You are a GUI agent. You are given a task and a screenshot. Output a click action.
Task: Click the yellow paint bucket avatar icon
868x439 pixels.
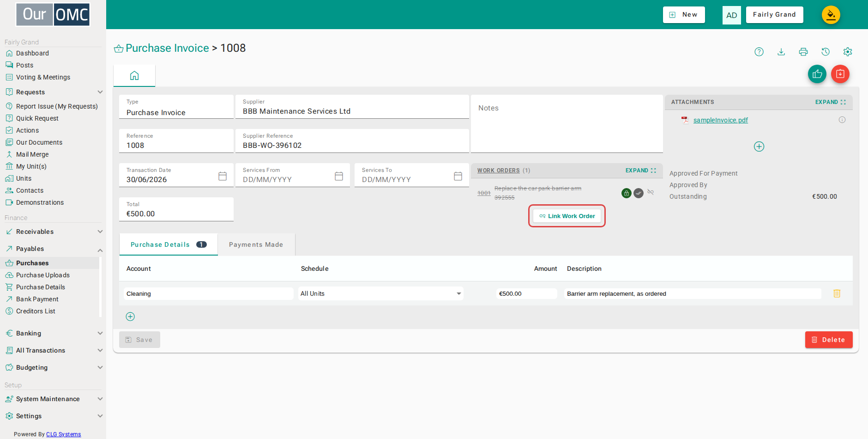pos(831,15)
